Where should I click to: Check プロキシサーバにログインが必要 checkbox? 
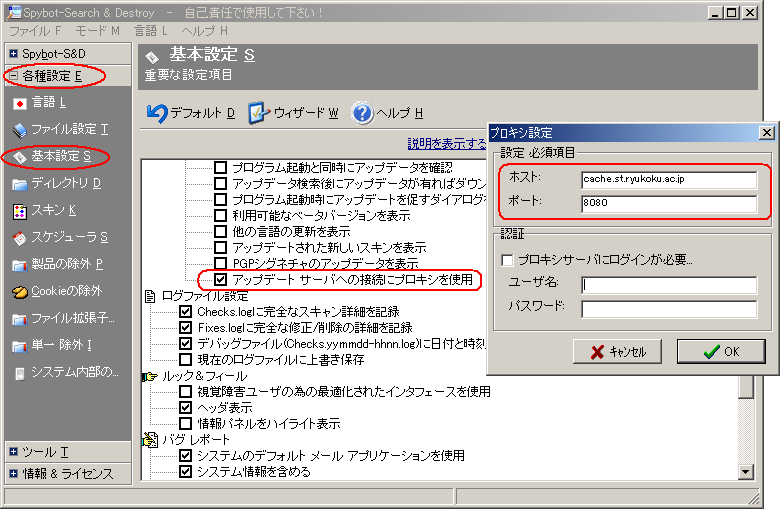(x=507, y=260)
